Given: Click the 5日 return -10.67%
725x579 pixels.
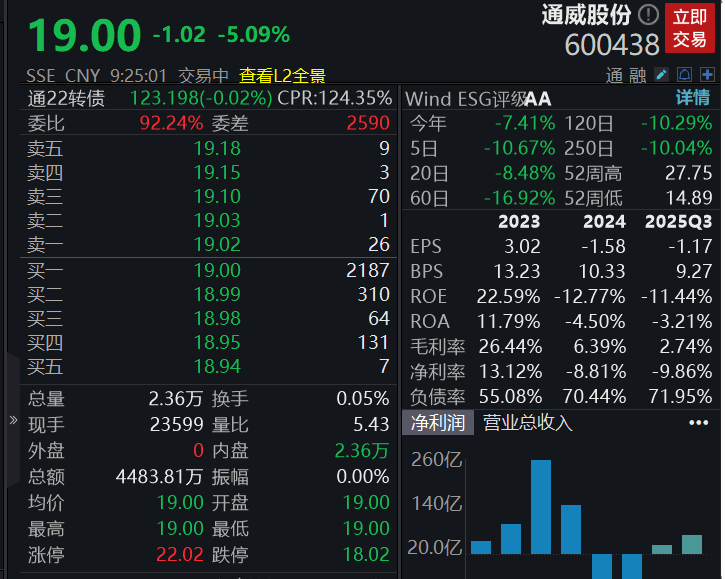Looking at the screenshot, I should 519,148.
